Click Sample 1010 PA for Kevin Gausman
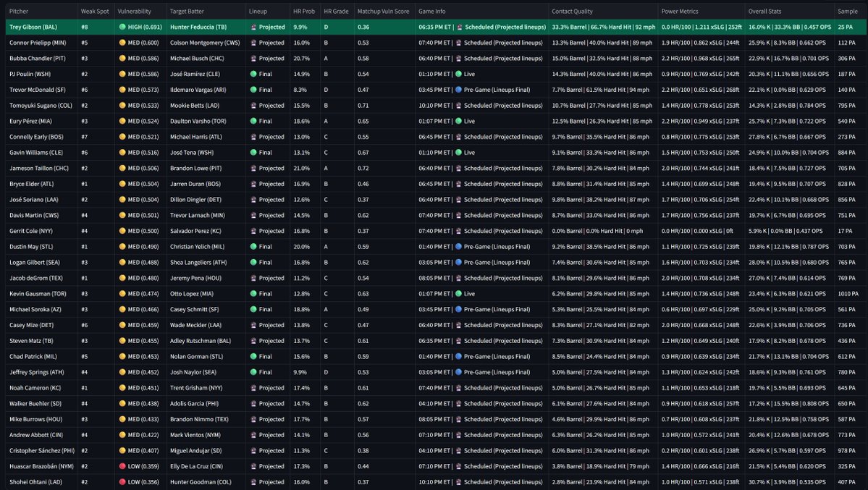 coord(848,293)
